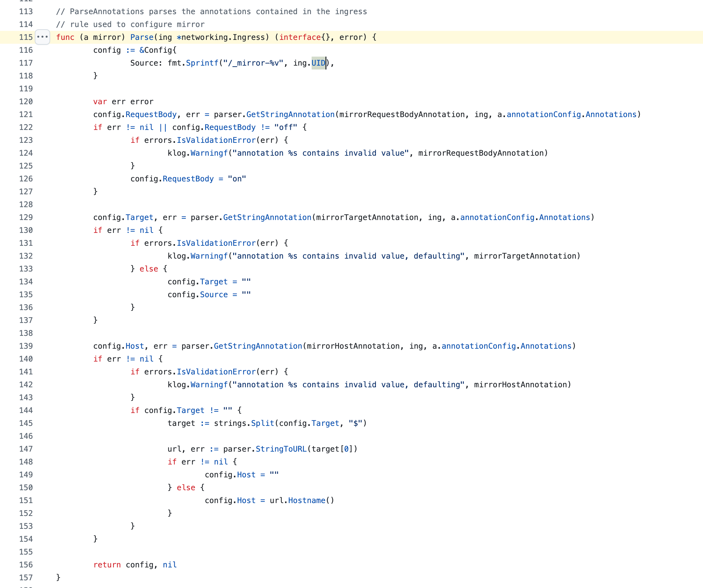Click IsValidationError on line 123

tap(216, 140)
